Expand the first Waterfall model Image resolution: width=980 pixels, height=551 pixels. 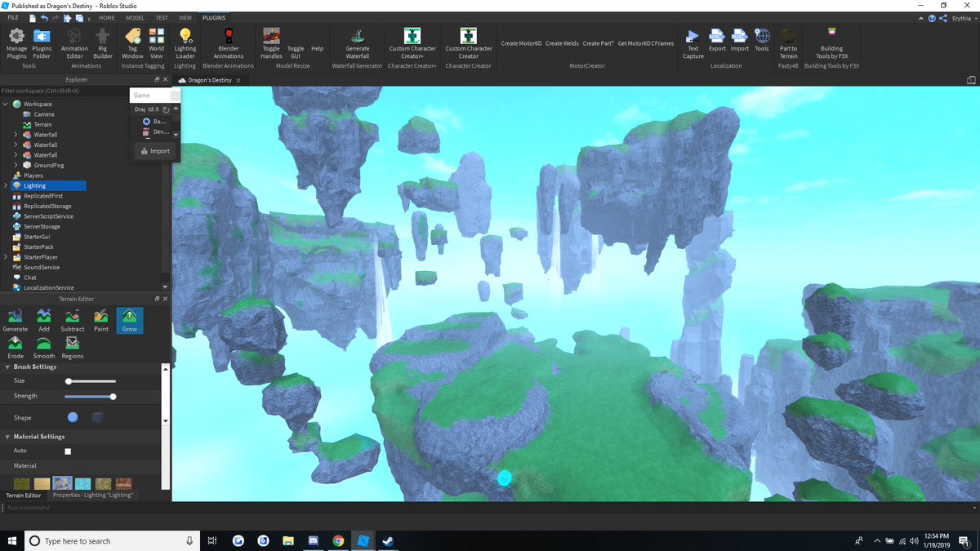point(16,135)
